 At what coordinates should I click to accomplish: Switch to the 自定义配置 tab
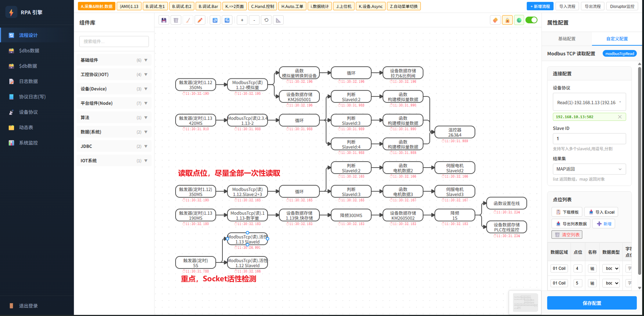pyautogui.click(x=617, y=39)
